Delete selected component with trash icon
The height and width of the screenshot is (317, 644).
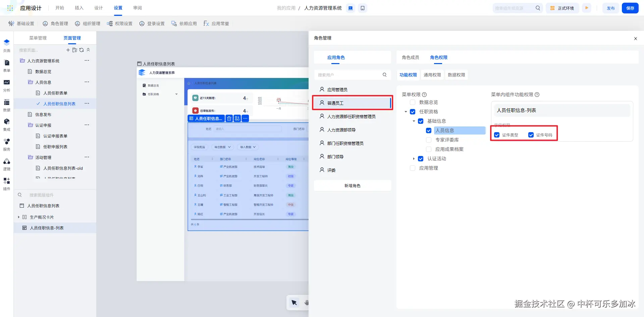point(229,118)
